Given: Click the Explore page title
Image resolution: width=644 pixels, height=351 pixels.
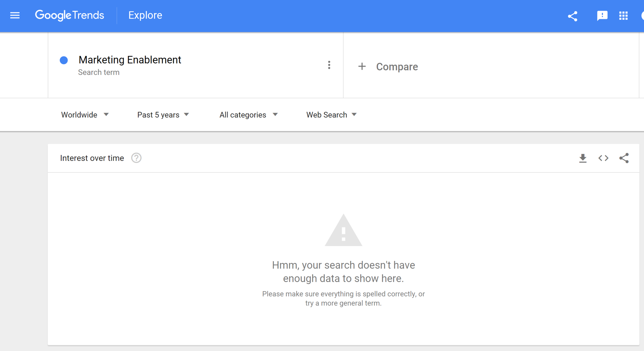Looking at the screenshot, I should pos(145,15).
